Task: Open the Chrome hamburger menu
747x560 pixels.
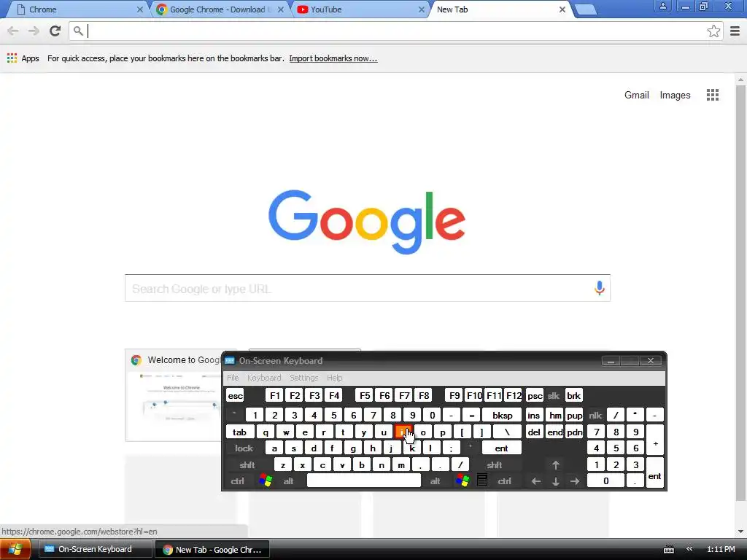Action: [x=735, y=31]
